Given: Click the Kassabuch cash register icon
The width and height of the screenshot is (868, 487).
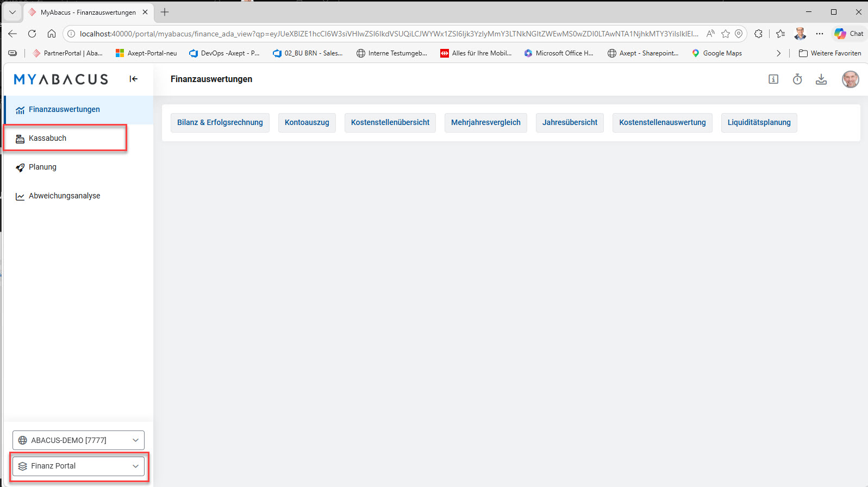Looking at the screenshot, I should tap(20, 139).
